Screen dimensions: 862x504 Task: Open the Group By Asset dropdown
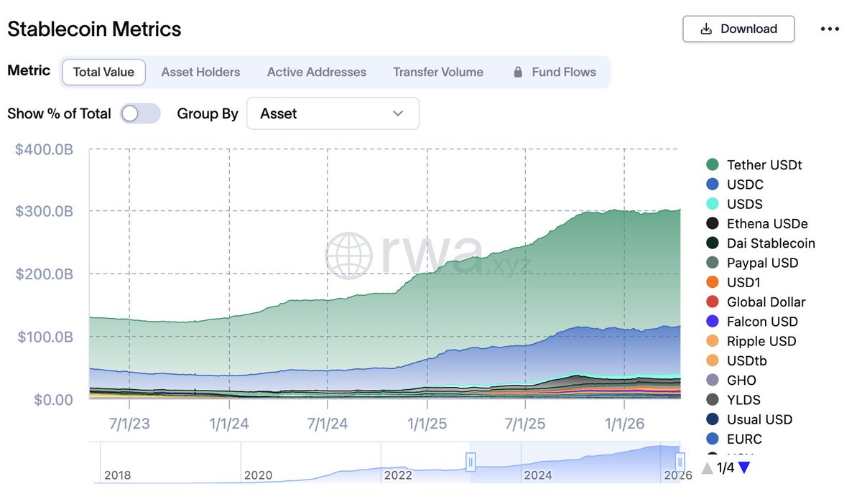[333, 113]
